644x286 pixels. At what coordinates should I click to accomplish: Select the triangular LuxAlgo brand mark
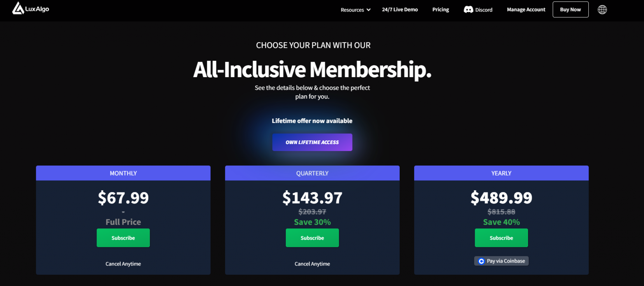coord(17,8)
